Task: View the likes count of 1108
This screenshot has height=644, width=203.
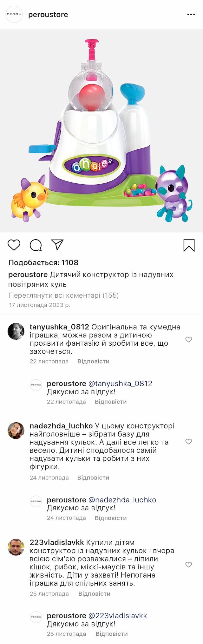Action: click(43, 262)
